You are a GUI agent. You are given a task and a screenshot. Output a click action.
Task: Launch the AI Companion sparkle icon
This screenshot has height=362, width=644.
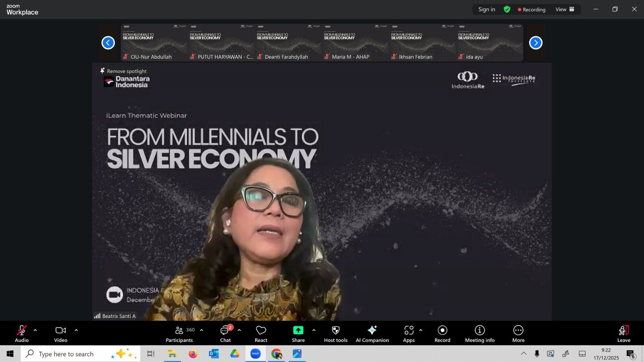[372, 333]
